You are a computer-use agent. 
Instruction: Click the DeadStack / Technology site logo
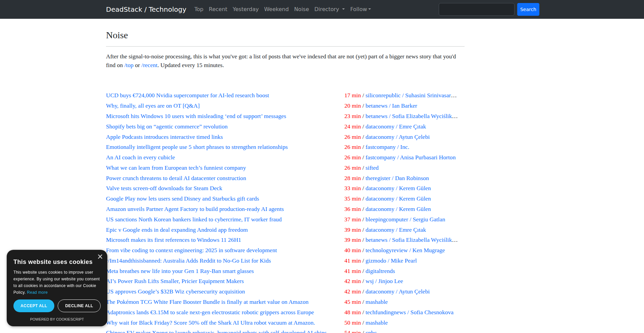tap(146, 9)
